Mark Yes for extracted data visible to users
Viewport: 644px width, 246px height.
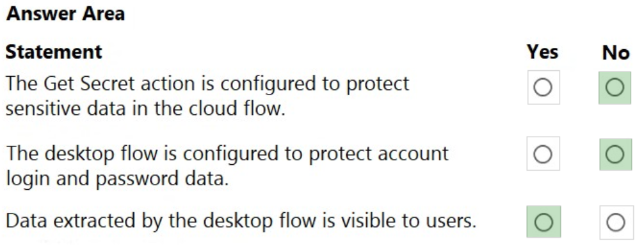[x=543, y=222]
